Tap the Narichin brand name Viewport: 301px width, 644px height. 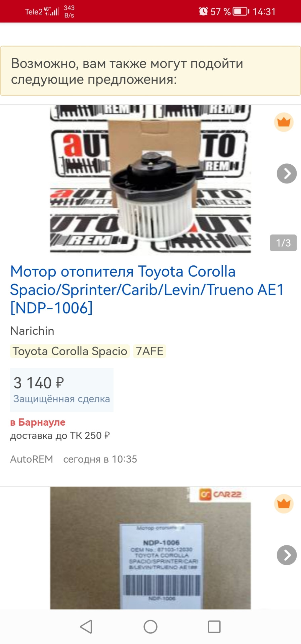click(x=32, y=331)
